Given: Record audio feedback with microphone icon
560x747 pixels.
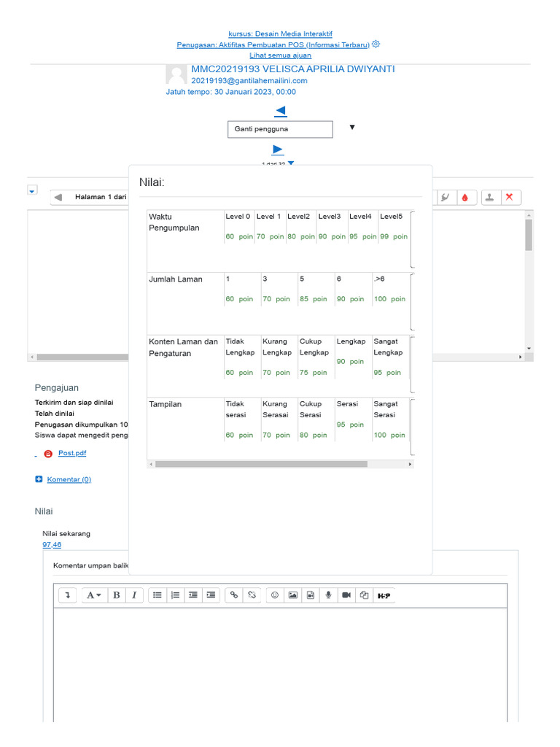Looking at the screenshot, I should point(328,595).
